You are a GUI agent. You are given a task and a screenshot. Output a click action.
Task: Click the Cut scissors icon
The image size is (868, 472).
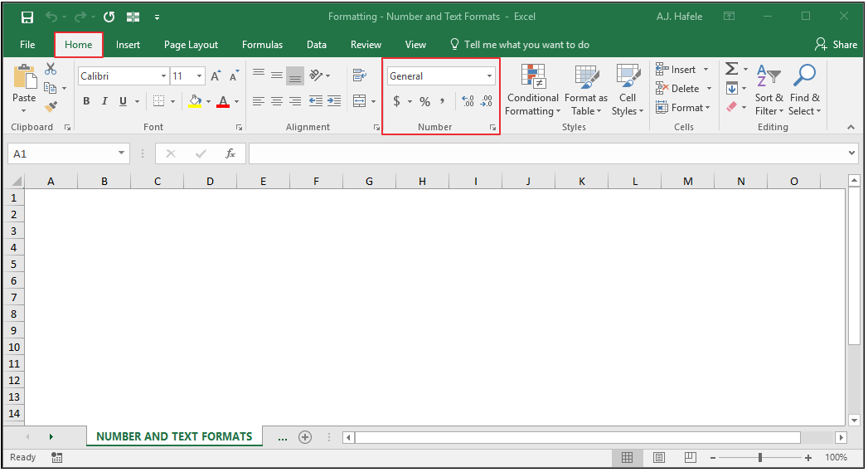coord(51,69)
